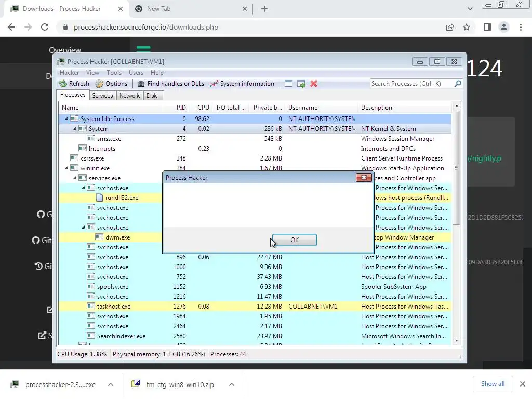Sort by the PID column header
This screenshot has width=532, height=399.
pos(176,108)
